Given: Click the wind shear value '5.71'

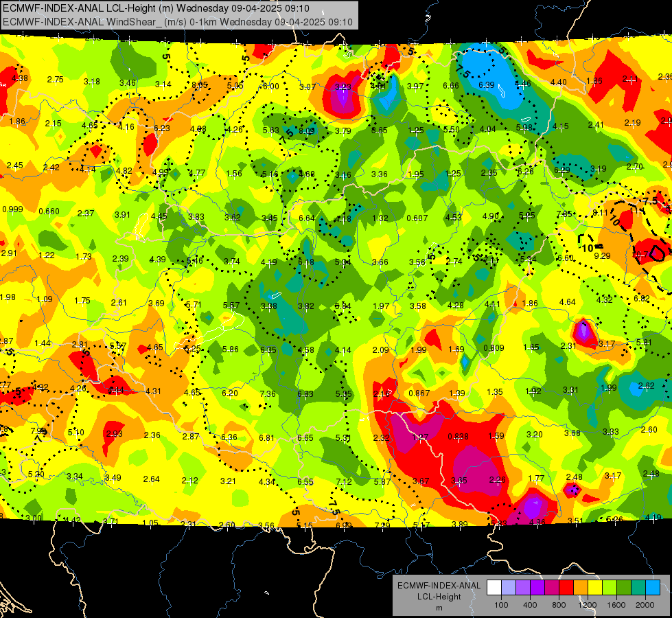Looking at the screenshot, I should point(194,304).
